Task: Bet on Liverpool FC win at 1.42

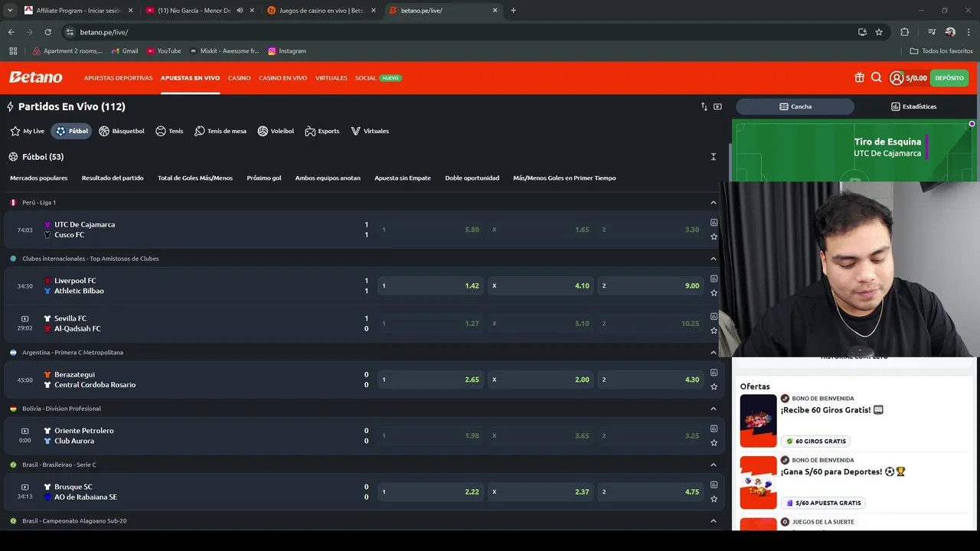Action: pyautogui.click(x=431, y=285)
